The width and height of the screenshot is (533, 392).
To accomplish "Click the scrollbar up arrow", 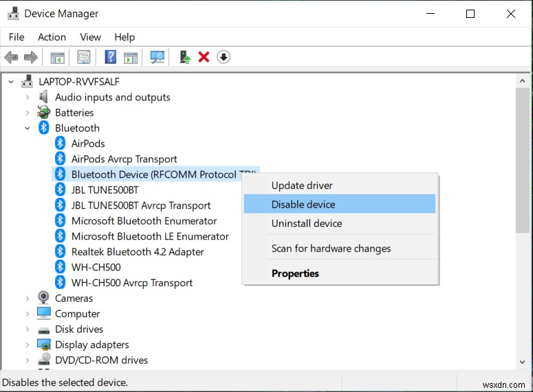I will coord(523,81).
